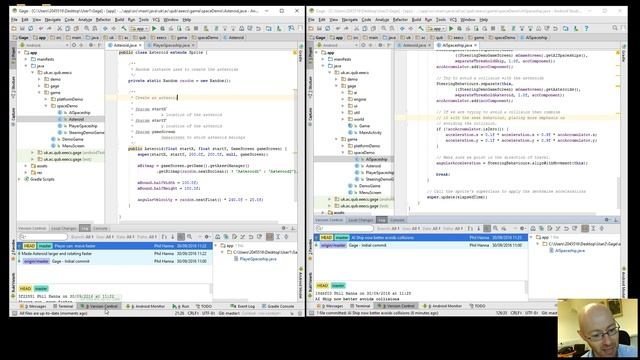Expand the world package in right project tree
The height and width of the screenshot is (360, 640).
[343, 119]
